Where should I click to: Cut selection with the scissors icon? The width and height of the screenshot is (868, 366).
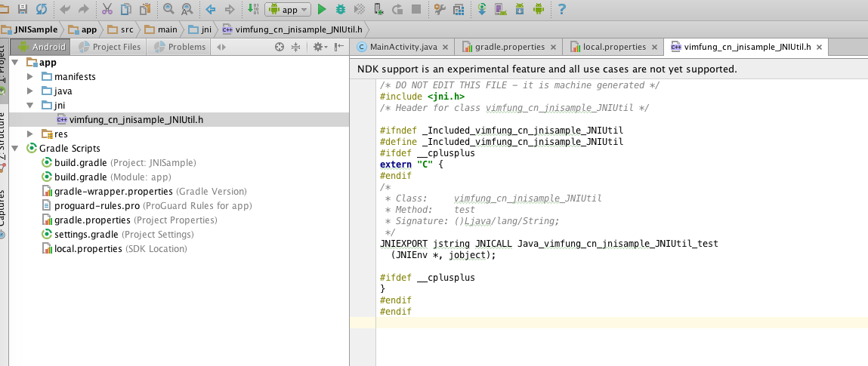[107, 10]
